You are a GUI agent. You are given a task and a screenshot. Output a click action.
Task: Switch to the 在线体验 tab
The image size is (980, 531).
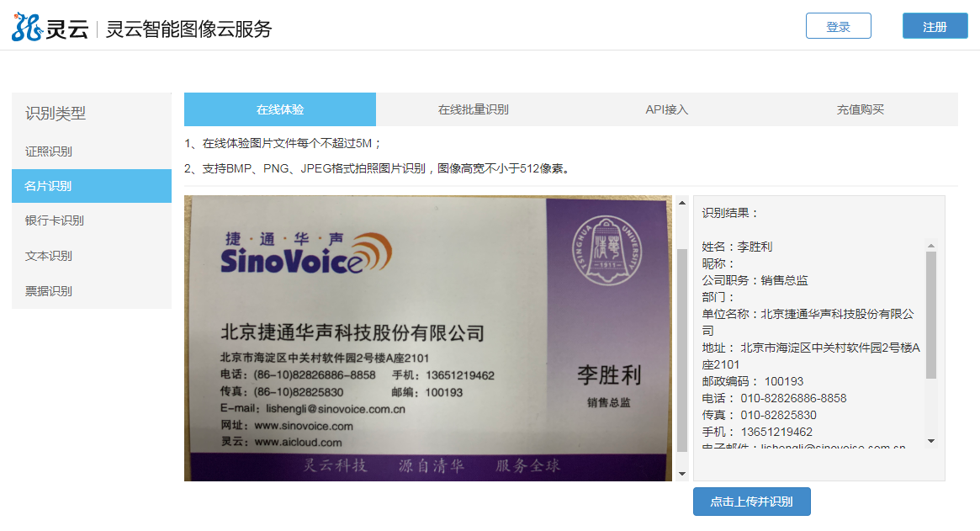(x=280, y=109)
